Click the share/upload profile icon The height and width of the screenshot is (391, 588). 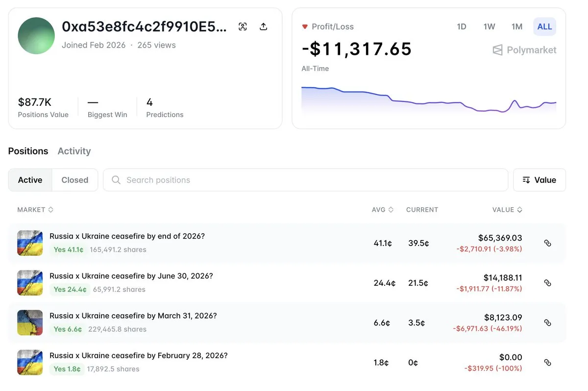[264, 27]
